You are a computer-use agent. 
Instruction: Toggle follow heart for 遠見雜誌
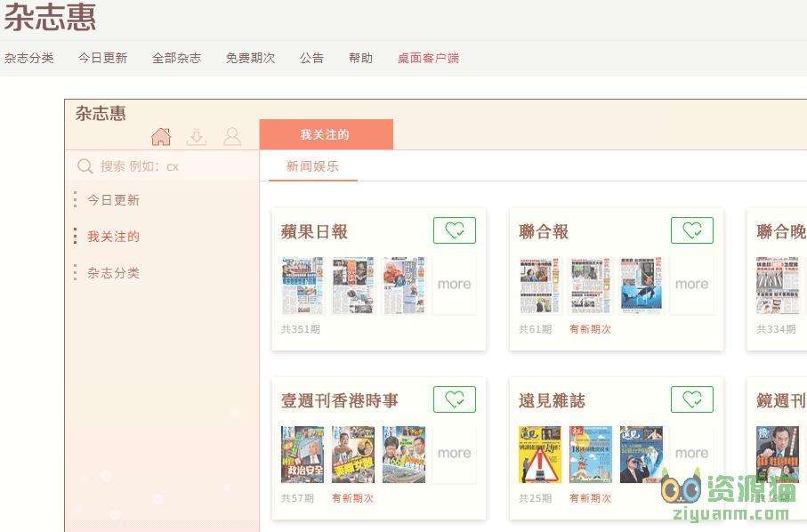tap(692, 399)
